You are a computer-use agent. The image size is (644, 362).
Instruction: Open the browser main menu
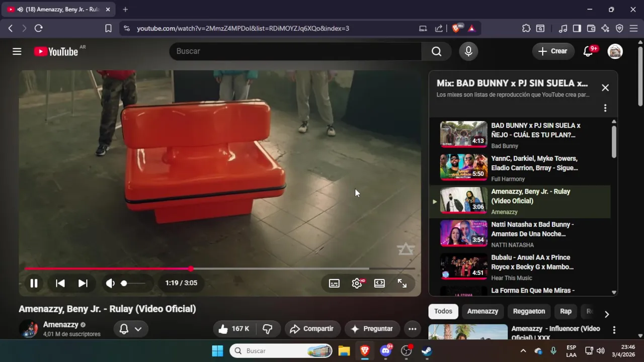tap(633, 29)
